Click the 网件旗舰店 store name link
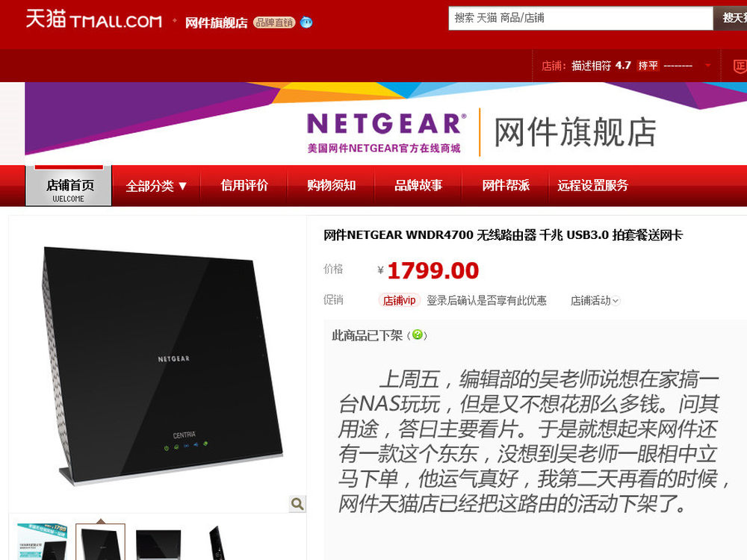 [217, 22]
